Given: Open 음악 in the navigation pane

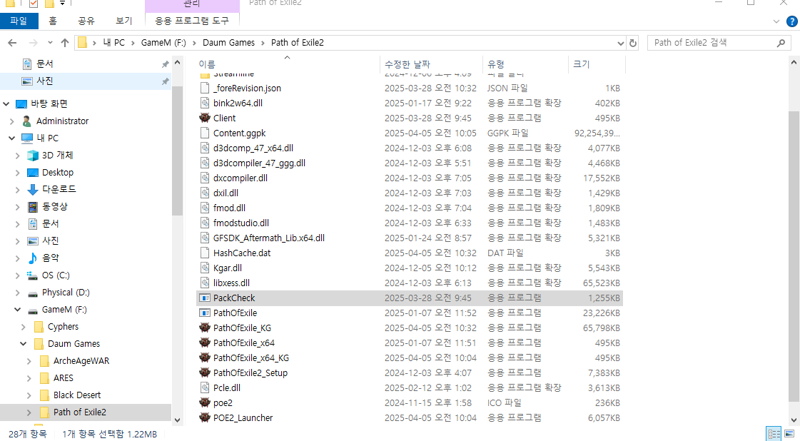Looking at the screenshot, I should 50,258.
